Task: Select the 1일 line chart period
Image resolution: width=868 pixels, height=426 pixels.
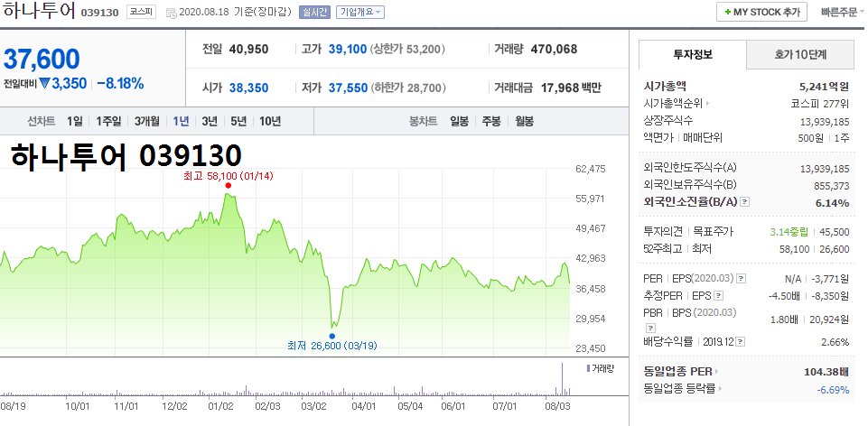Action: pos(75,121)
